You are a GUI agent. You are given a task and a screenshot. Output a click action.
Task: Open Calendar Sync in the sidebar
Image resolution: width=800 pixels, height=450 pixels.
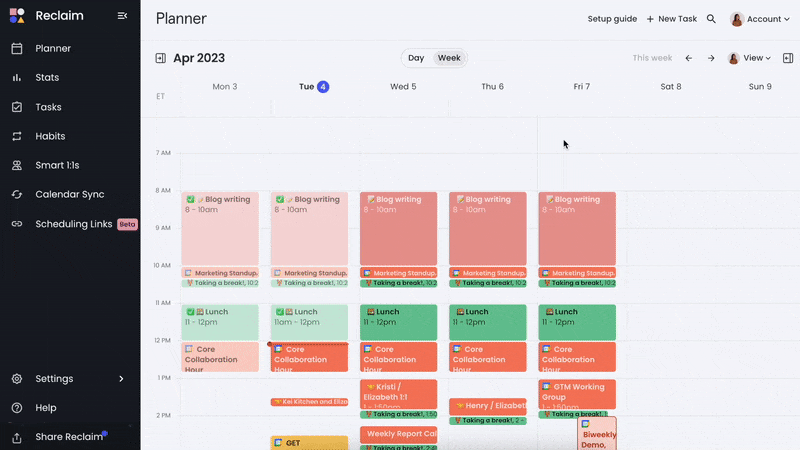[70, 194]
